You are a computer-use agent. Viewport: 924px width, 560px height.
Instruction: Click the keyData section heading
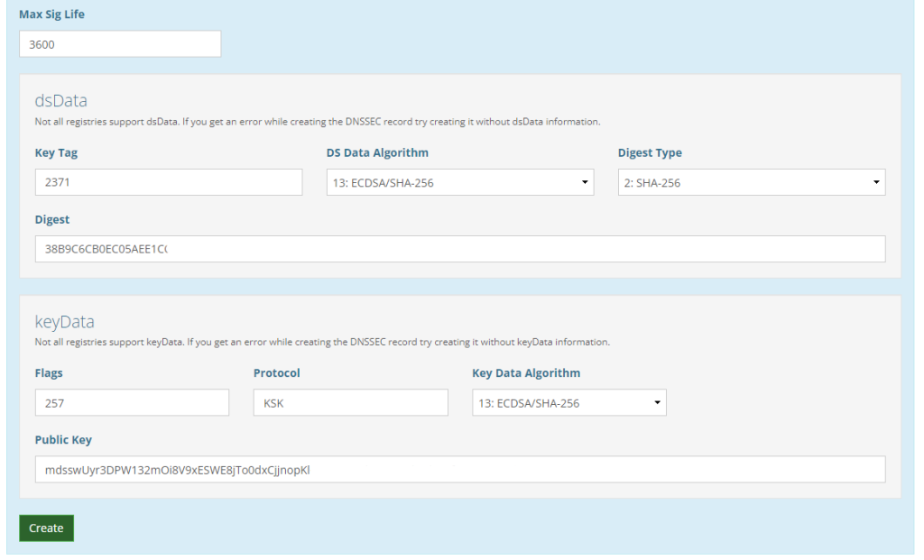[64, 321]
